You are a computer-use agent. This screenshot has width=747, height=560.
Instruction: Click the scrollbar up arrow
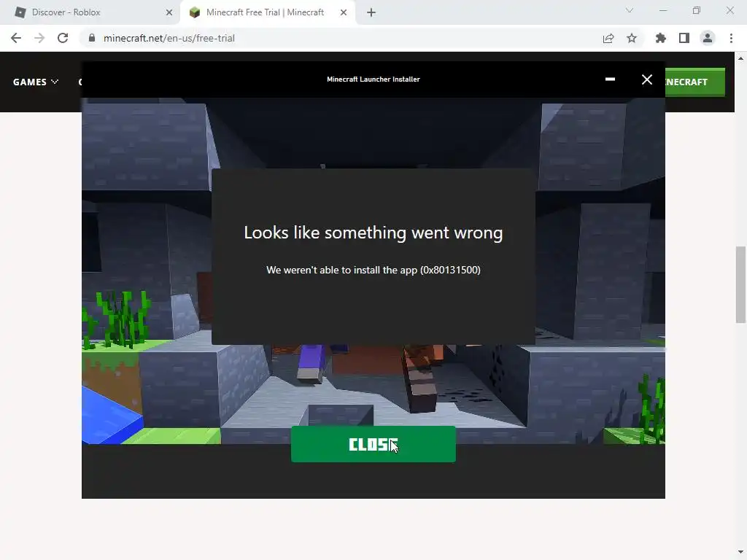click(740, 58)
